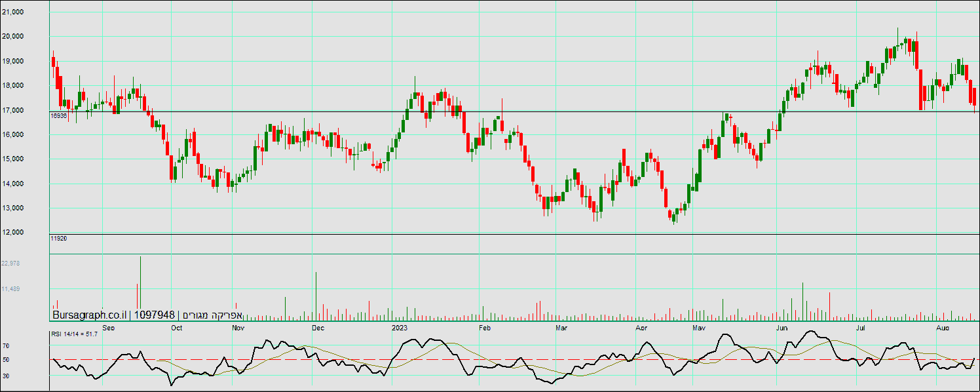Click the RSI 30 level label
Image resolution: width=980 pixels, height=392 pixels.
[6, 376]
